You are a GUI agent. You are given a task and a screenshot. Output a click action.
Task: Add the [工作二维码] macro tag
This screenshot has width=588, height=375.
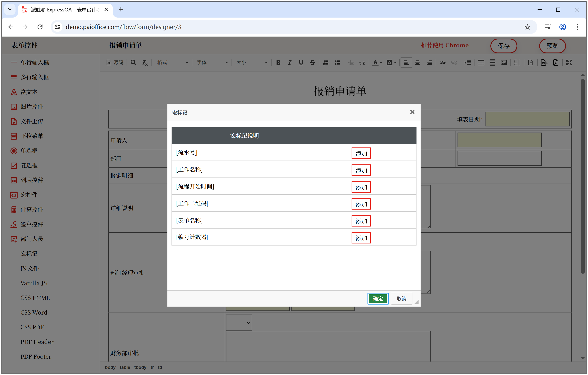pyautogui.click(x=361, y=204)
